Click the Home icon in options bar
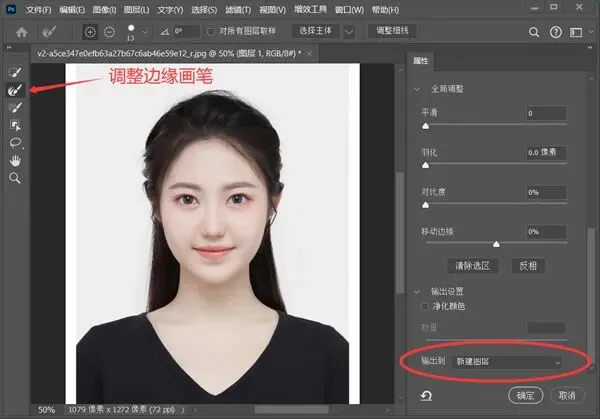 [22, 32]
